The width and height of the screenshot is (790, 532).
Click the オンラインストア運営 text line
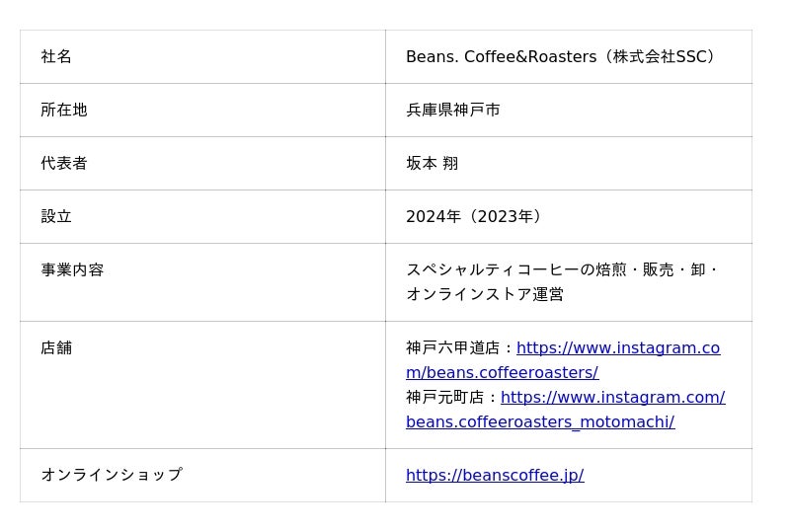pyautogui.click(x=485, y=294)
